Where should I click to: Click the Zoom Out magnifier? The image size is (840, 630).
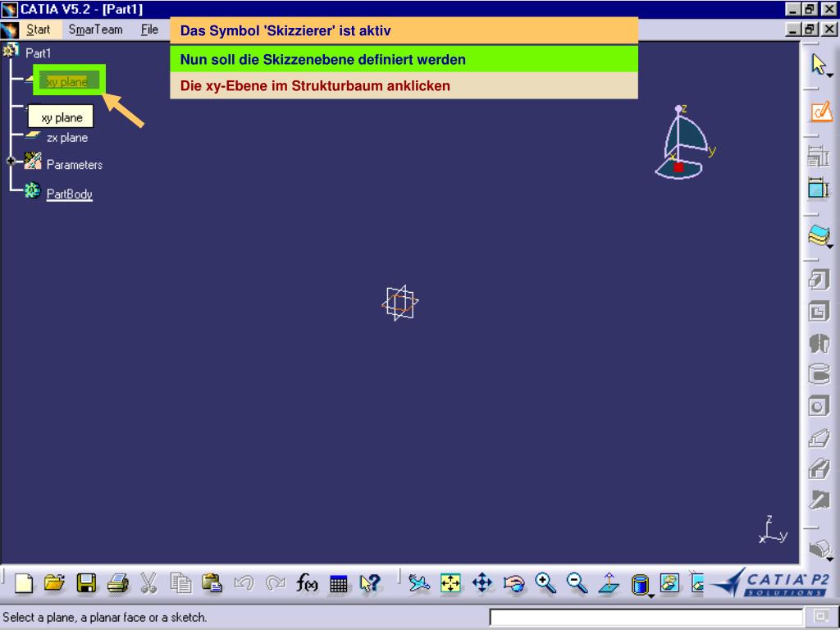point(577,583)
